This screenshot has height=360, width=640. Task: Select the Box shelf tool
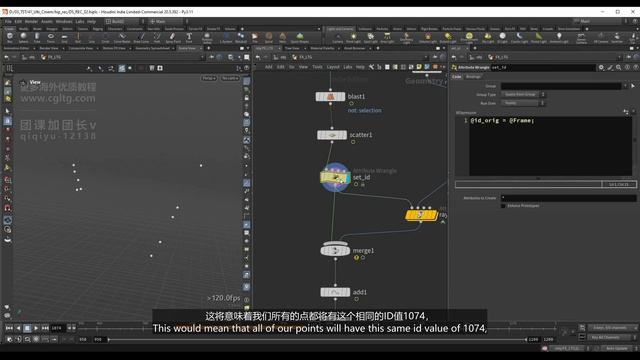tap(9, 38)
